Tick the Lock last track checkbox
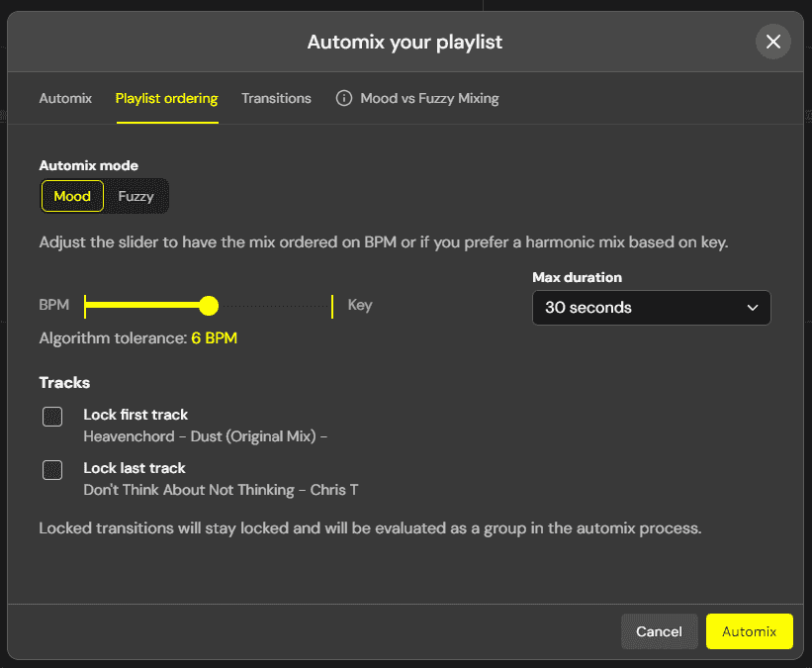This screenshot has height=668, width=812. coord(52,470)
